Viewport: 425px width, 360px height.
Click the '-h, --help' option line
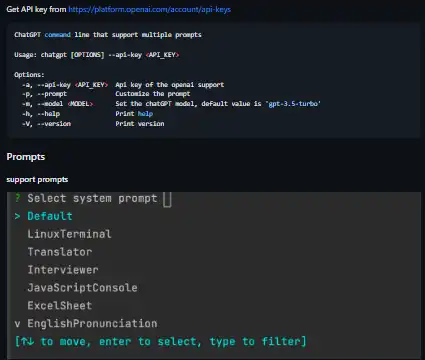pyautogui.click(x=87, y=114)
